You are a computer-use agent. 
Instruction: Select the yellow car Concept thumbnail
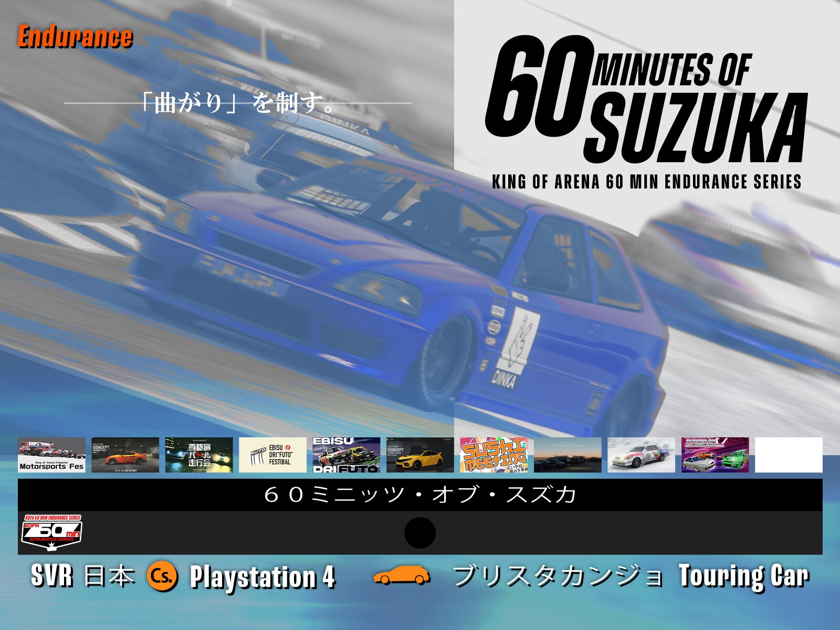tap(420, 455)
